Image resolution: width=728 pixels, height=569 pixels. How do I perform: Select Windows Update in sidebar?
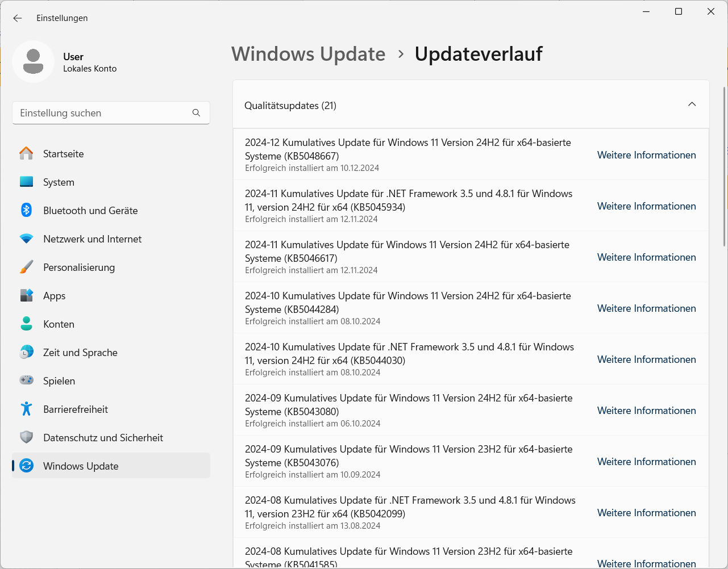click(111, 466)
